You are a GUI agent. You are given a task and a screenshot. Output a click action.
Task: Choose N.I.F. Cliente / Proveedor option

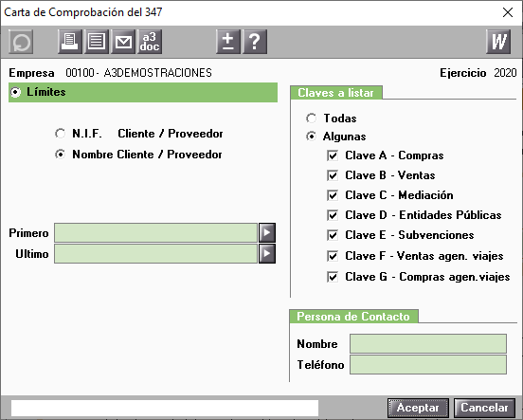pos(60,134)
